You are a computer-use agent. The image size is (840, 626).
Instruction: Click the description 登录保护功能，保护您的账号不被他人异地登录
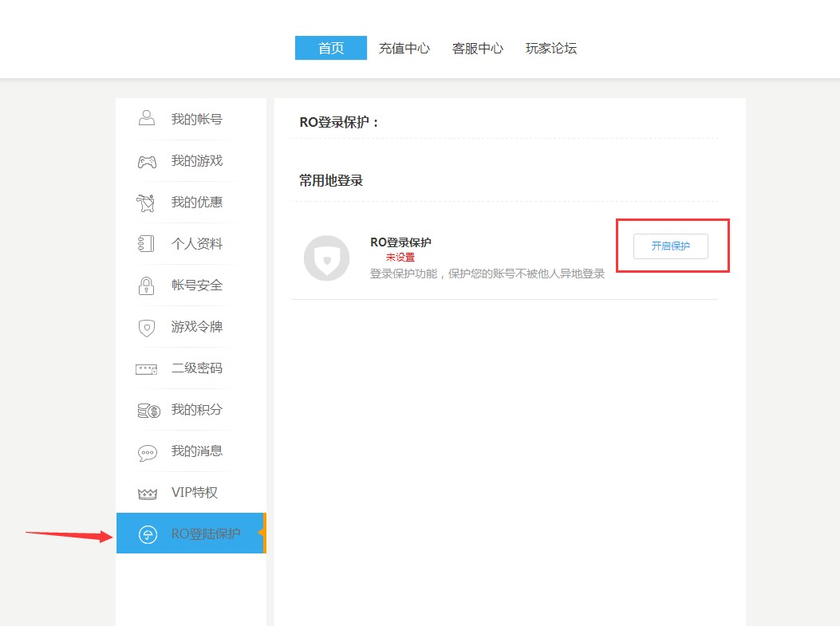pos(487,274)
